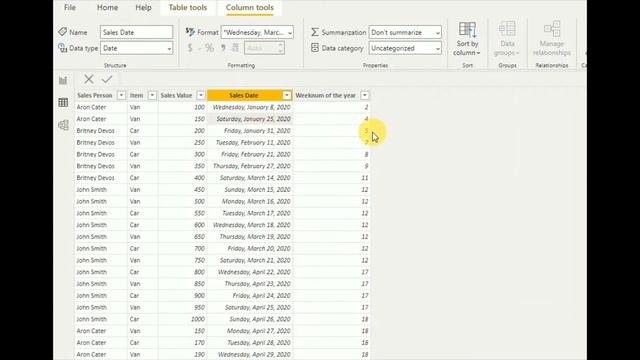Screen dimensions: 640x360
Task: Click cell Wednesday, April 29, 2020
Action: 250,354
